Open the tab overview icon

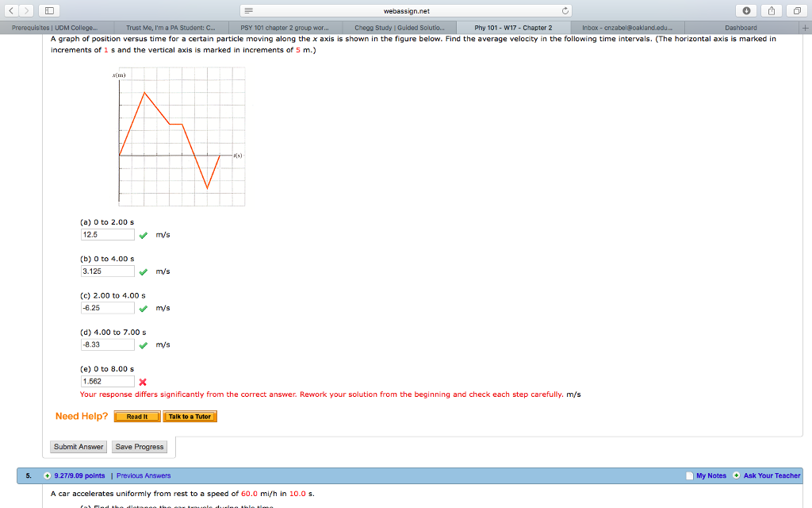[x=795, y=11]
